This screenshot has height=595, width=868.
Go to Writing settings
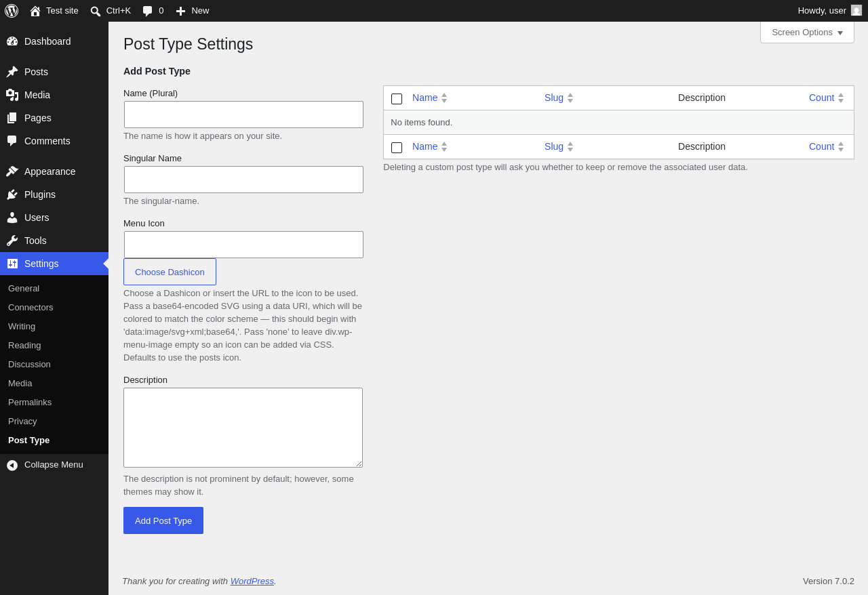(x=22, y=326)
